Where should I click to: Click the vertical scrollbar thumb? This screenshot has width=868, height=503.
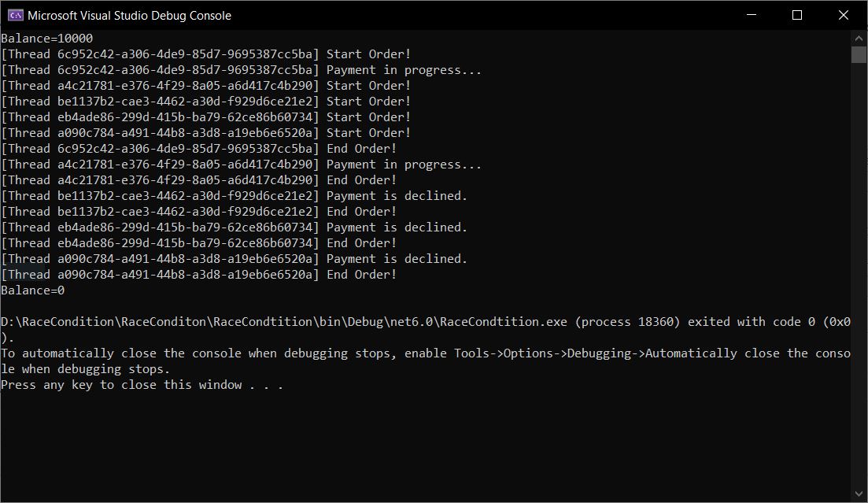coord(859,54)
